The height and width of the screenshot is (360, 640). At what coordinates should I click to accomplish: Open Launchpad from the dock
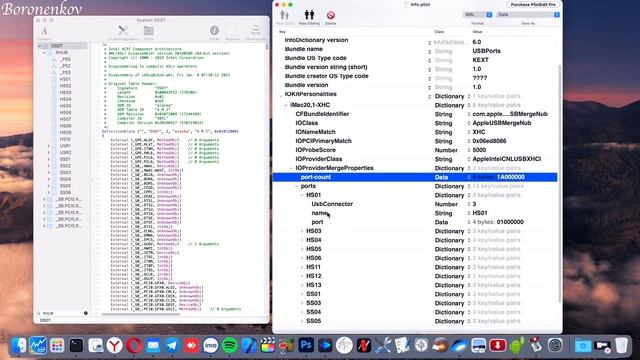click(x=57, y=345)
